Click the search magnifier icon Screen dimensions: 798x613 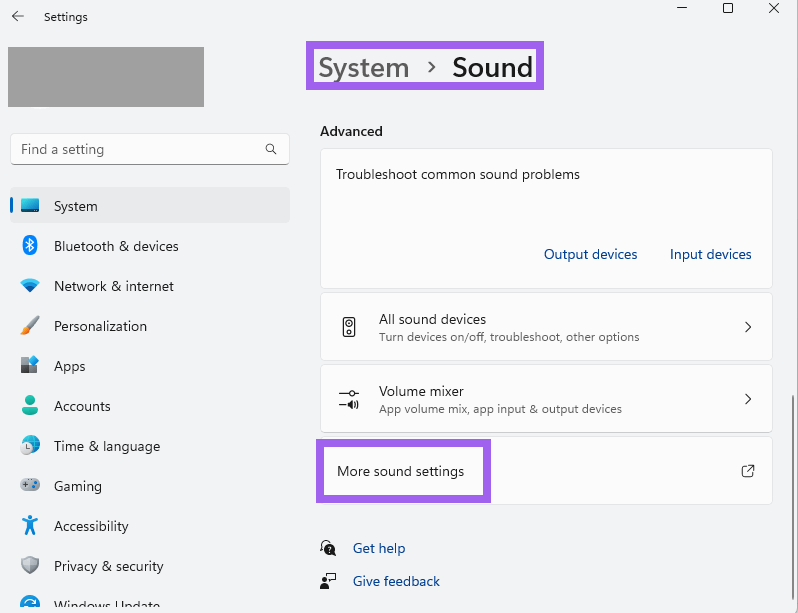271,149
